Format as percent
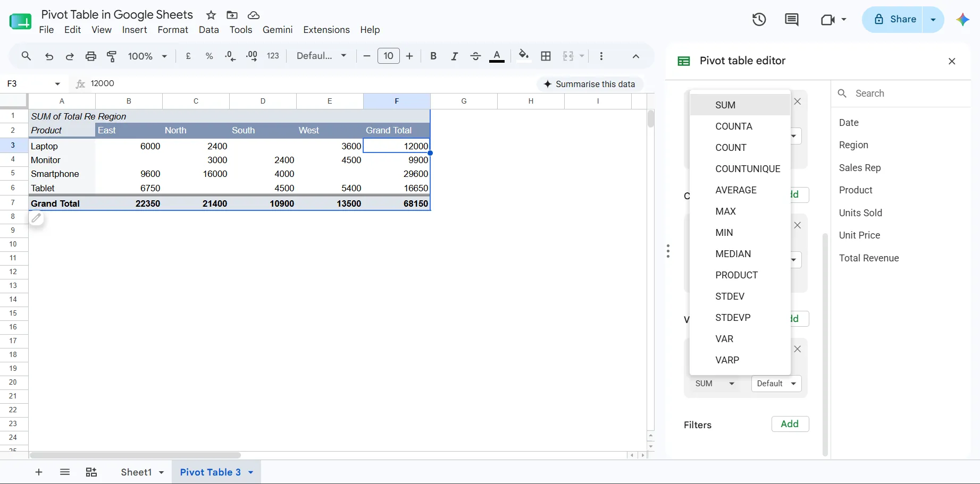 [210, 56]
